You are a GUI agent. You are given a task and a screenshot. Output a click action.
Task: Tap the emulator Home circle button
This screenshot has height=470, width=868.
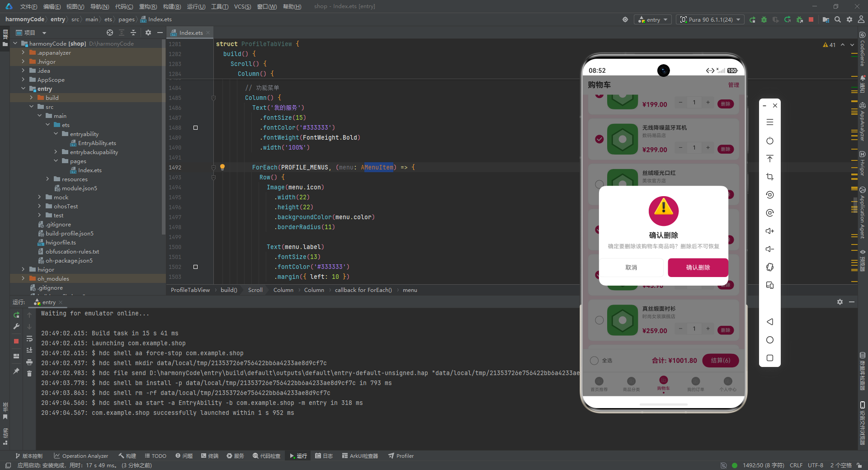[x=770, y=340]
